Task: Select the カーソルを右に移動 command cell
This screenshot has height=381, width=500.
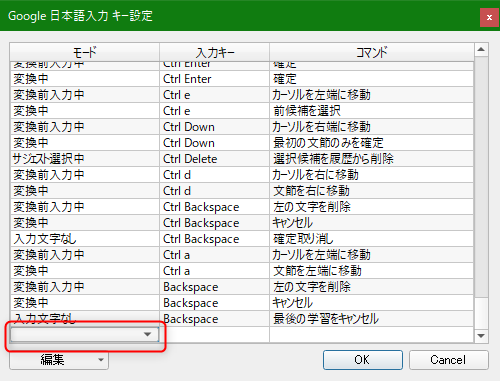Action: click(x=371, y=175)
